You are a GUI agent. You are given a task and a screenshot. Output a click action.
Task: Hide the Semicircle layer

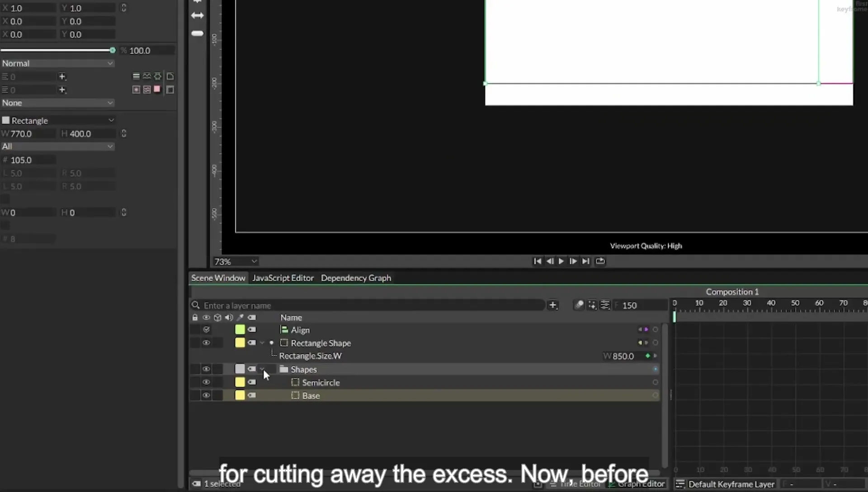206,382
